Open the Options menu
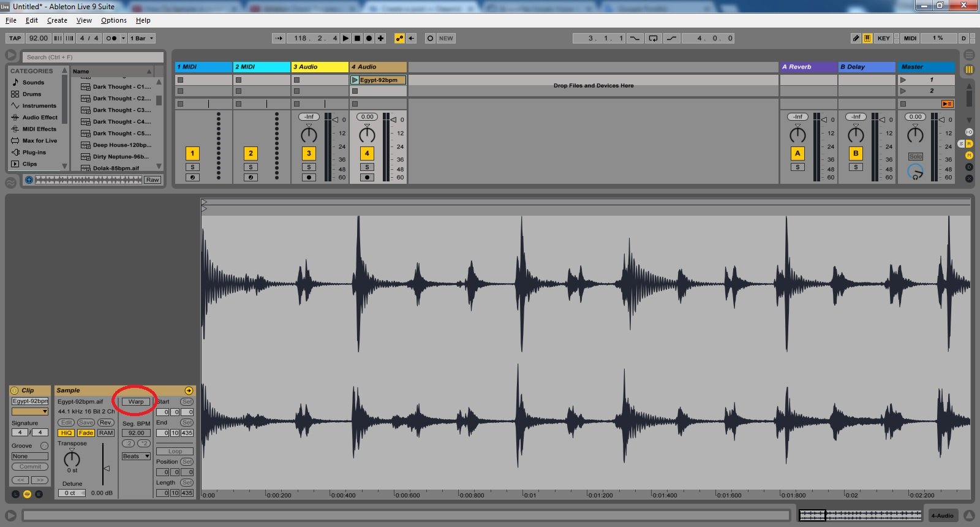 pyautogui.click(x=113, y=20)
